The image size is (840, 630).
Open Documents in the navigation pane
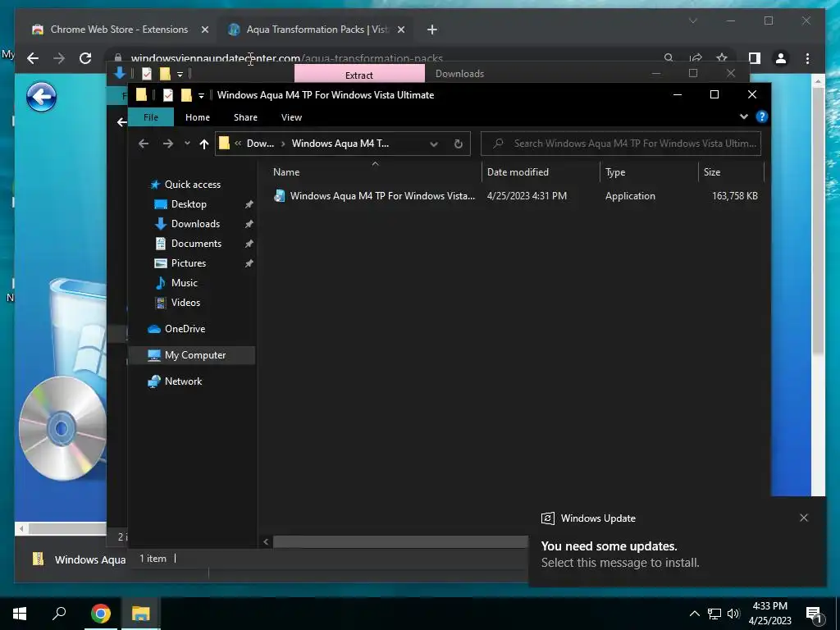pyautogui.click(x=196, y=243)
